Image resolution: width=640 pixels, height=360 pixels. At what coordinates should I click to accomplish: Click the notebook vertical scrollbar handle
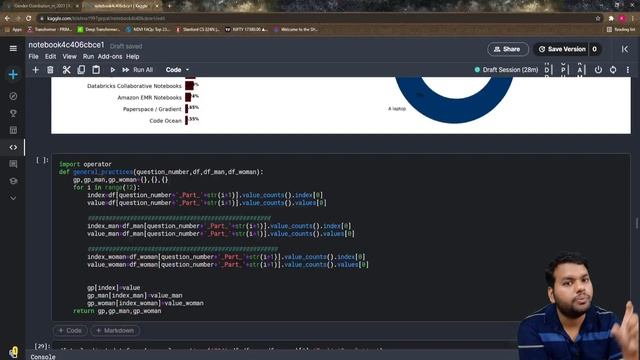pyautogui.click(x=637, y=223)
